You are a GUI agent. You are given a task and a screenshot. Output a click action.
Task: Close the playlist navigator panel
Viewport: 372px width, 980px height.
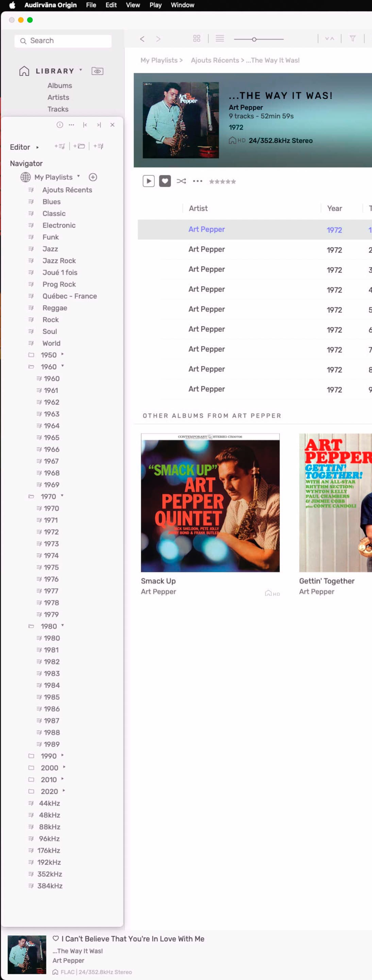tap(113, 125)
